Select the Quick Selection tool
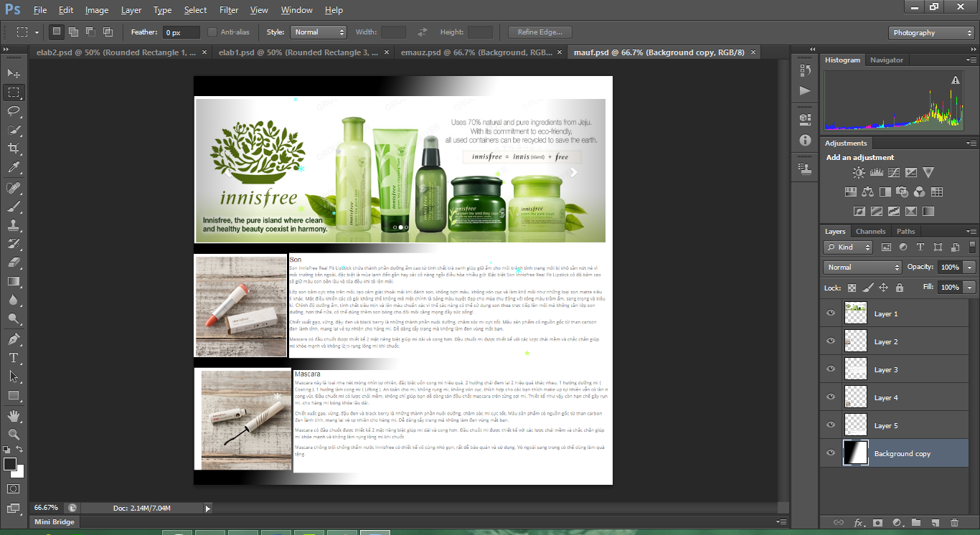This screenshot has width=980, height=535. click(14, 129)
